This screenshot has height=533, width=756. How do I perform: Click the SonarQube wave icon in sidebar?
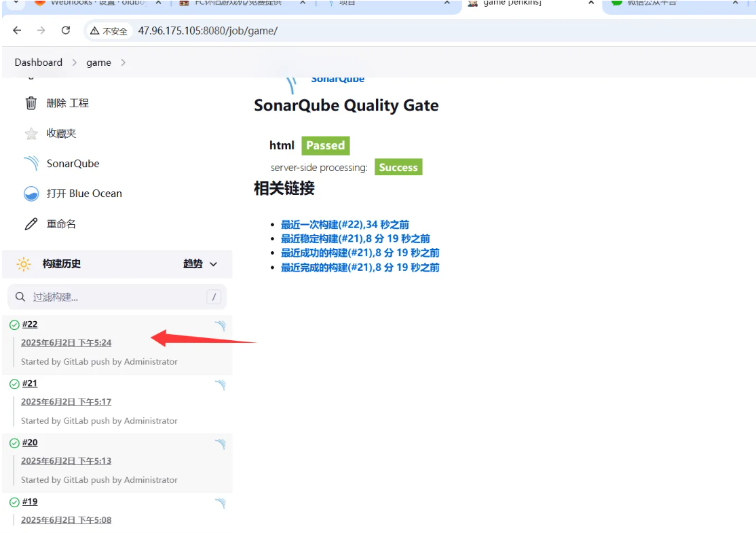point(31,164)
